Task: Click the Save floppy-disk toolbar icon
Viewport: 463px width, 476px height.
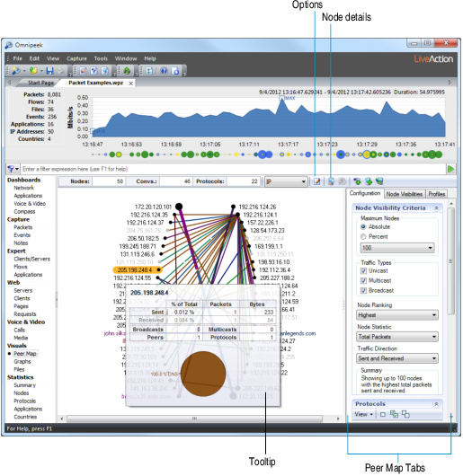Action: pyautogui.click(x=49, y=71)
